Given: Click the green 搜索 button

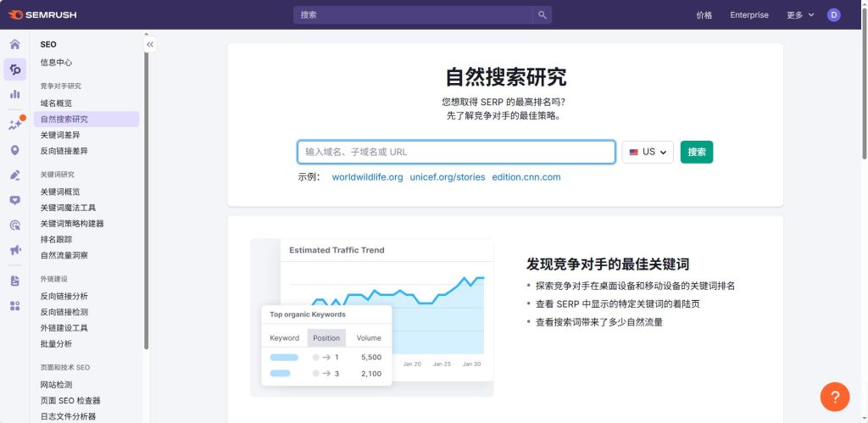Looking at the screenshot, I should pyautogui.click(x=697, y=152).
